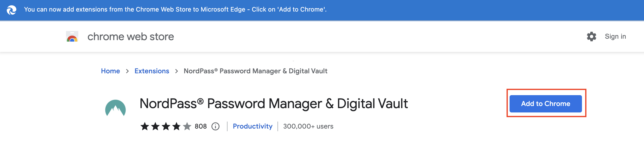Open settings via the gear icon
The width and height of the screenshot is (644, 148).
click(x=591, y=37)
